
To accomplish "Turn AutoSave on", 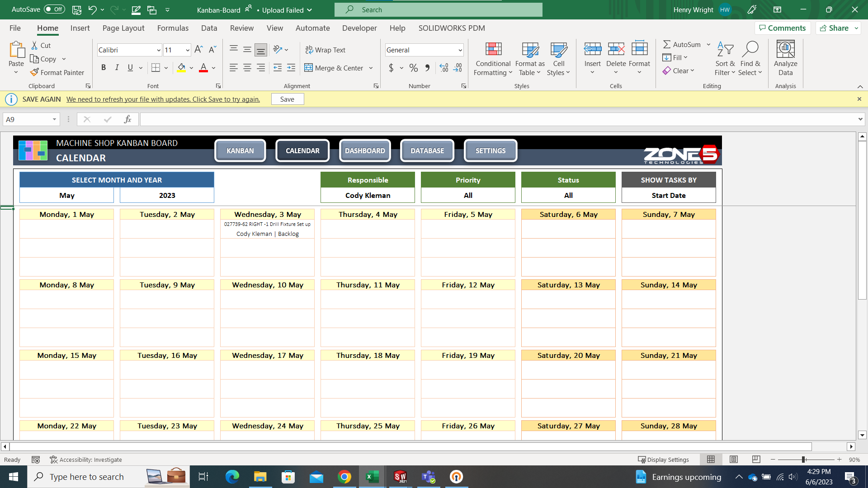I will pos(54,9).
